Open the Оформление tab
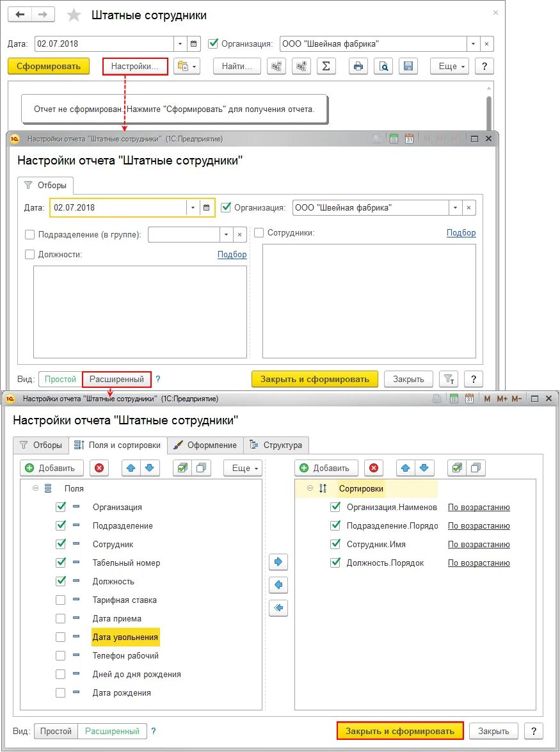Screen dimensions: 560x752 coord(205,445)
